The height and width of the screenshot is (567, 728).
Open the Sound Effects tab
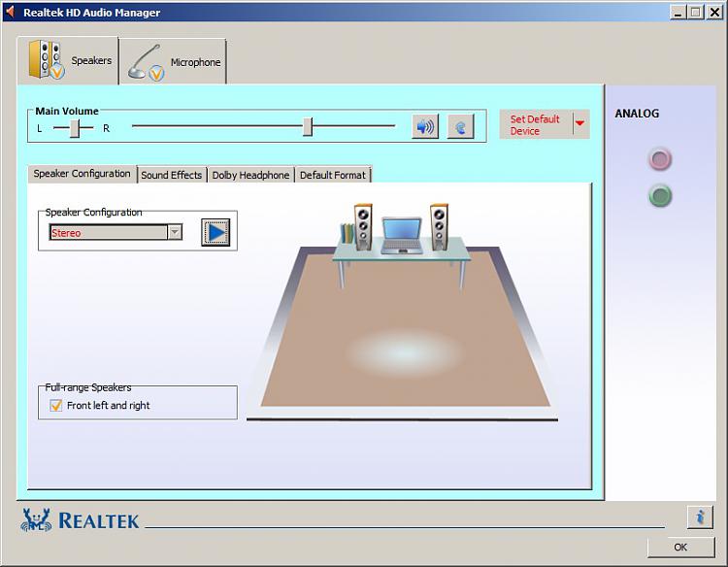[172, 175]
